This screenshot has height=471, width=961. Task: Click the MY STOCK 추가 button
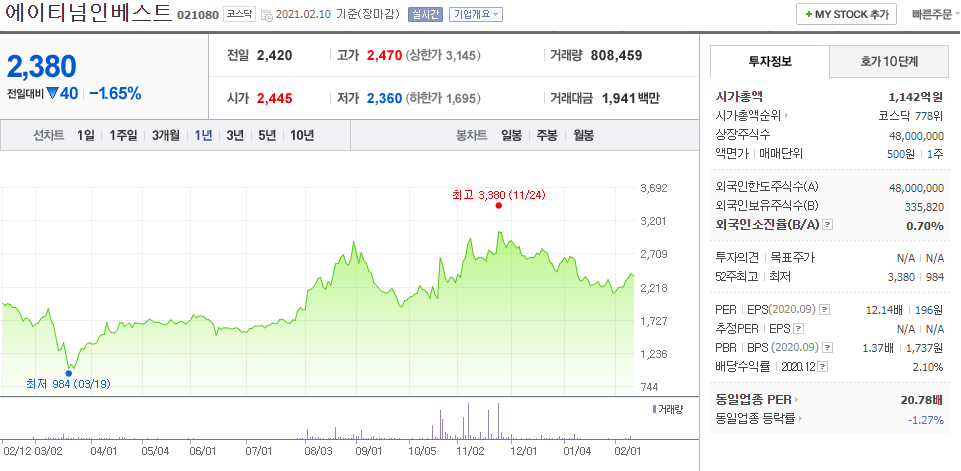pyautogui.click(x=846, y=14)
